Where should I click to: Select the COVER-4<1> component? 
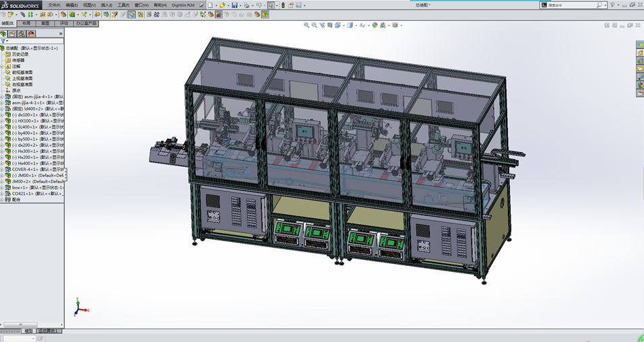(34, 169)
